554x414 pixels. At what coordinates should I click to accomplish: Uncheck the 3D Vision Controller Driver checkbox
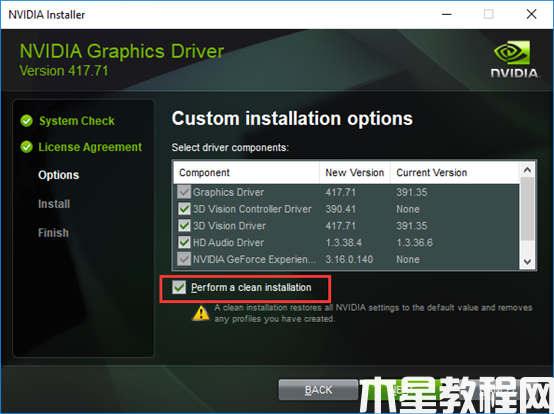click(184, 209)
